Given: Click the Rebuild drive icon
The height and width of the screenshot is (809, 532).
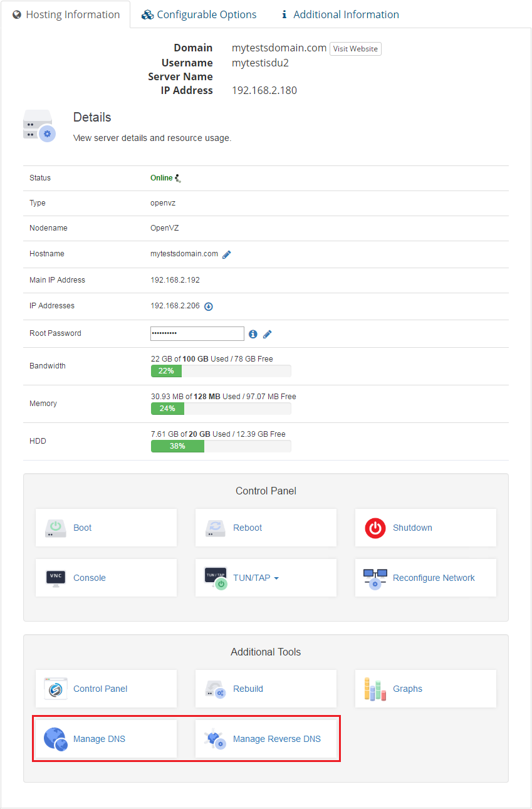Looking at the screenshot, I should (216, 689).
